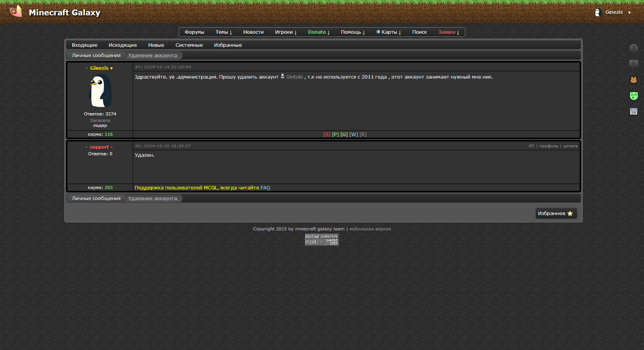Click the blue [W] signature link
The height and width of the screenshot is (350, 644).
pos(353,134)
